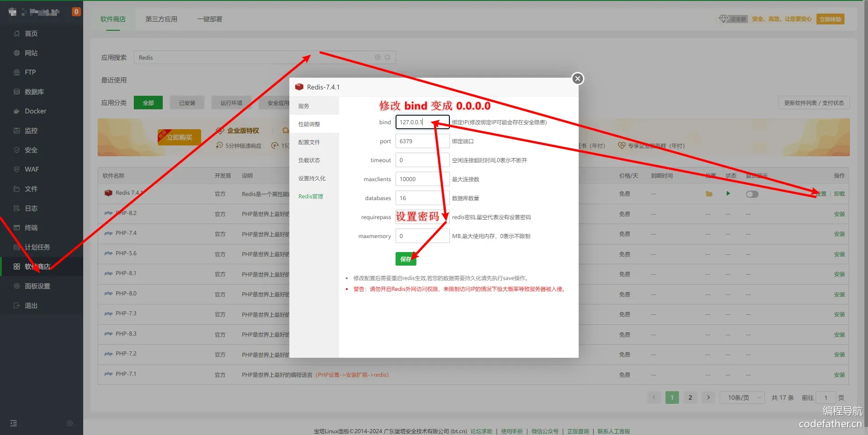Click the orange notification badge
Viewport: 868px width, 435px height.
pos(76,12)
